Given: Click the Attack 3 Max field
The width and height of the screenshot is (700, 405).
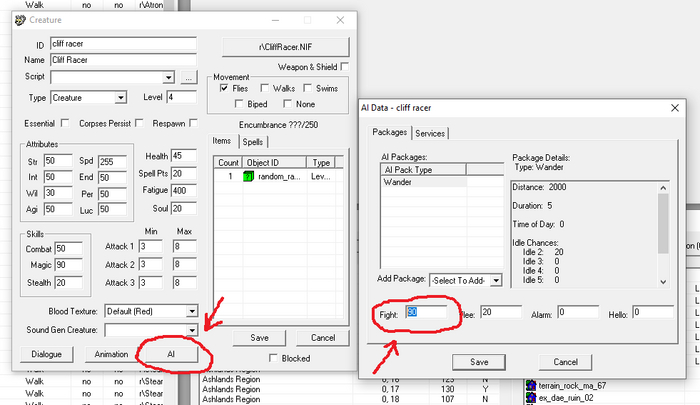Looking at the screenshot, I should [184, 283].
